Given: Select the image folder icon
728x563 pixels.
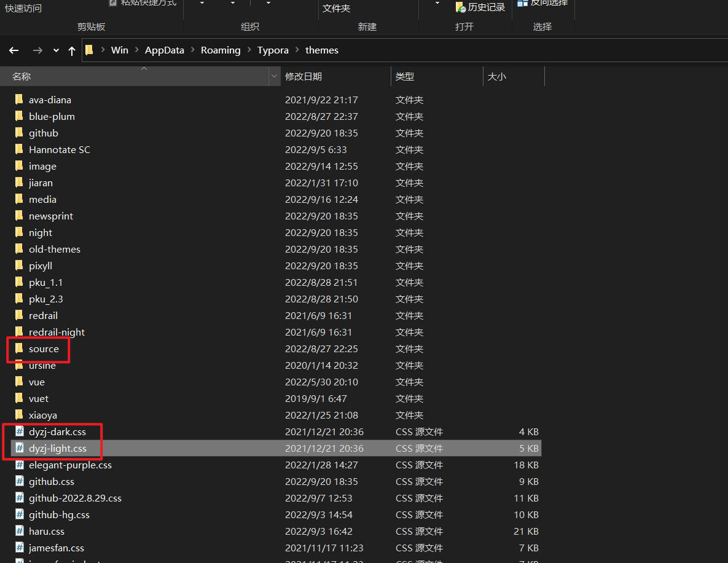Looking at the screenshot, I should coord(19,166).
